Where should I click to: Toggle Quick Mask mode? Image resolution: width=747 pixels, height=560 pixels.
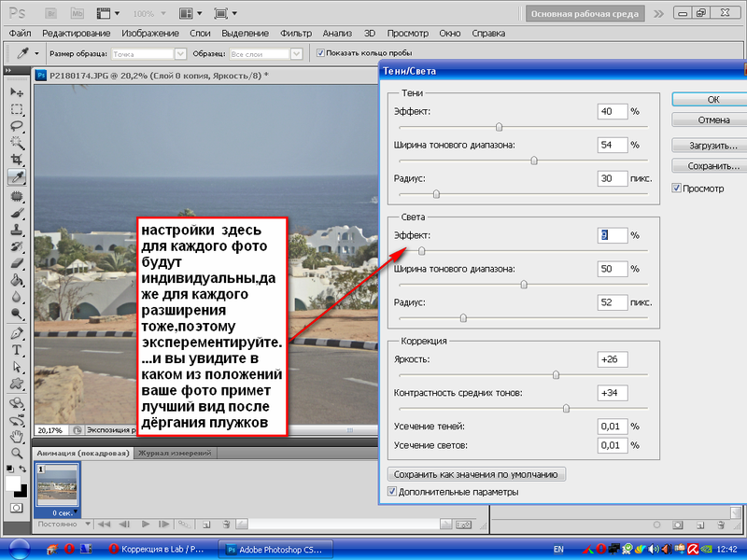[x=16, y=508]
